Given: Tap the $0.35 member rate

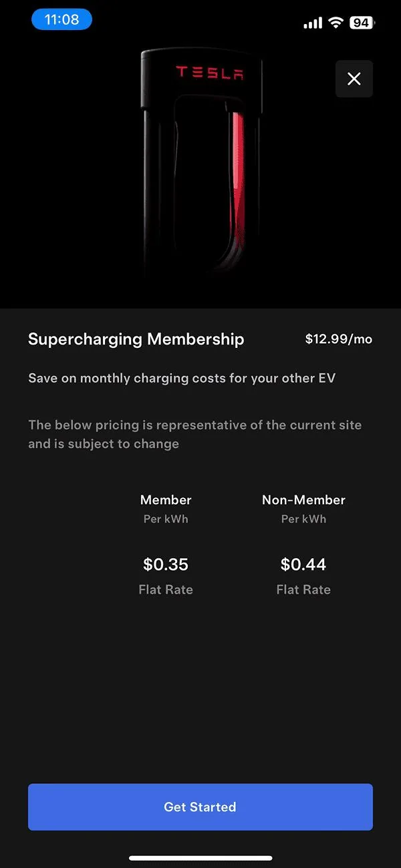Looking at the screenshot, I should point(166,565).
